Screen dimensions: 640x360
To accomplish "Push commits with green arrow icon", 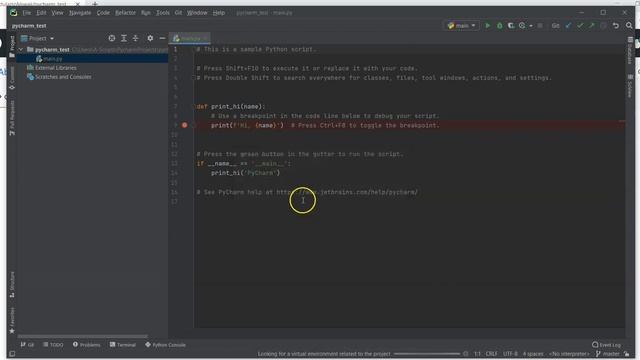I will tap(591, 26).
